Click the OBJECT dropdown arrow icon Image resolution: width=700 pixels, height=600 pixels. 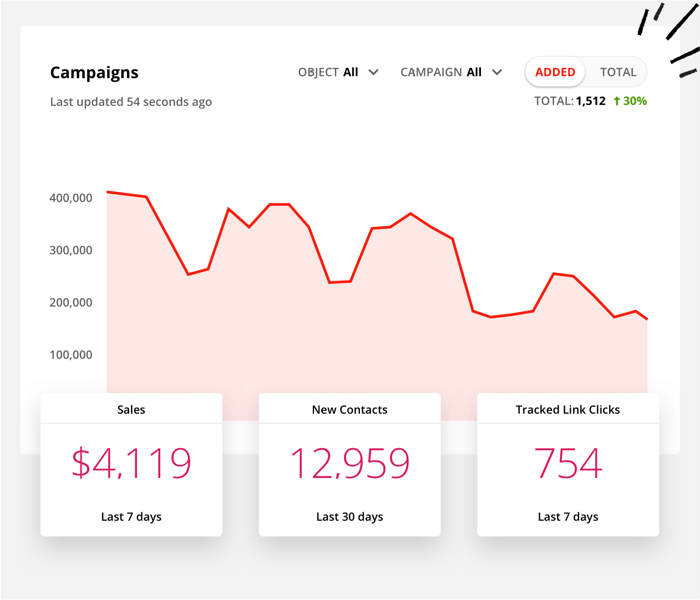[373, 72]
